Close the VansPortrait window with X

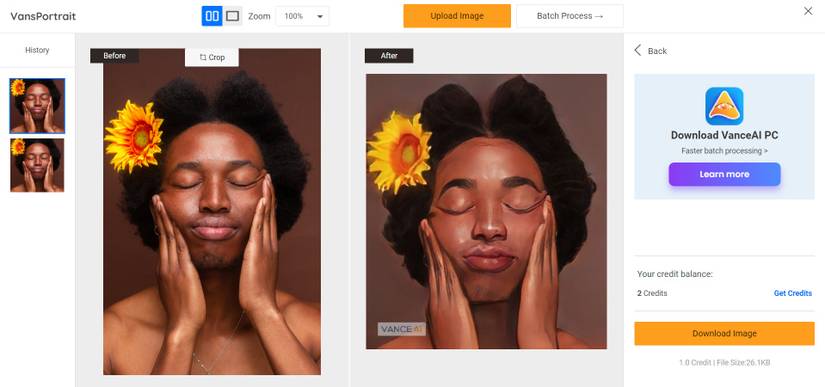point(808,11)
